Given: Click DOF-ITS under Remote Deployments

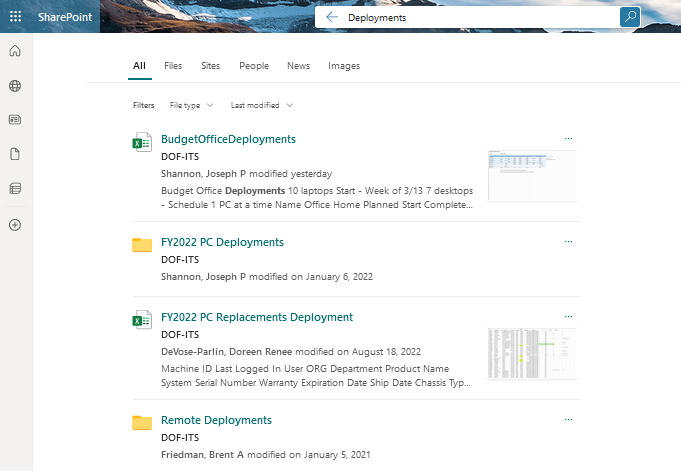Looking at the screenshot, I should tap(180, 438).
